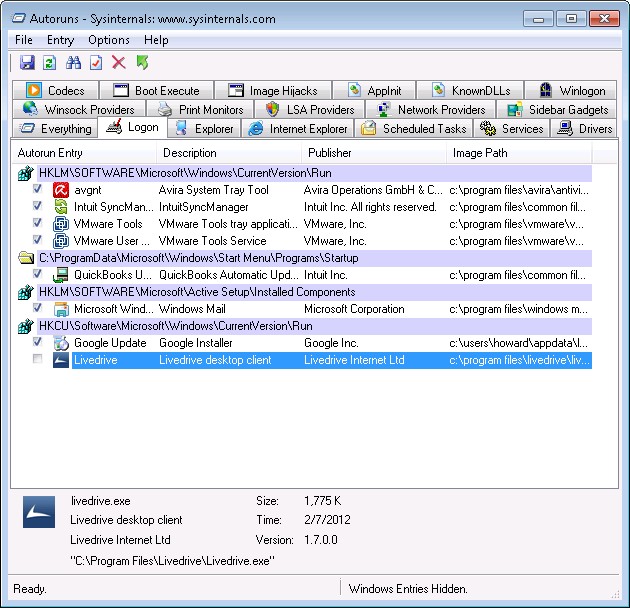Disable the QuickBooks Update entry checkbox
This screenshot has height=608, width=630.
tap(37, 273)
